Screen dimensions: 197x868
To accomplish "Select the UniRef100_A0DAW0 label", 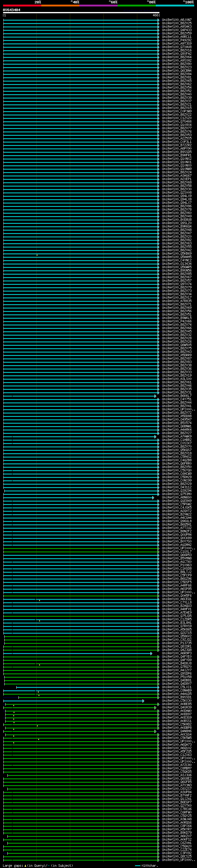I will [x=177, y=711].
